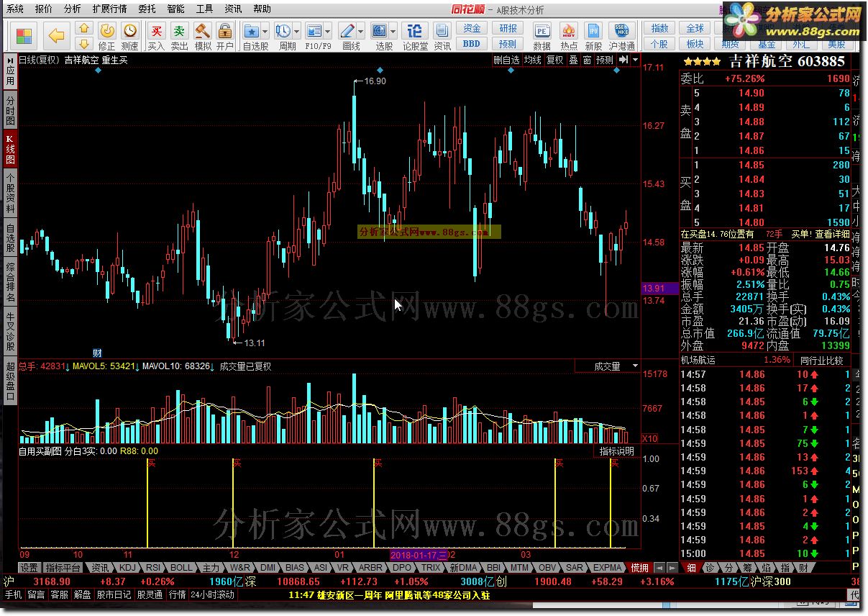Expand the 画线 dropdown arrow
868x616 pixels.
click(x=361, y=32)
